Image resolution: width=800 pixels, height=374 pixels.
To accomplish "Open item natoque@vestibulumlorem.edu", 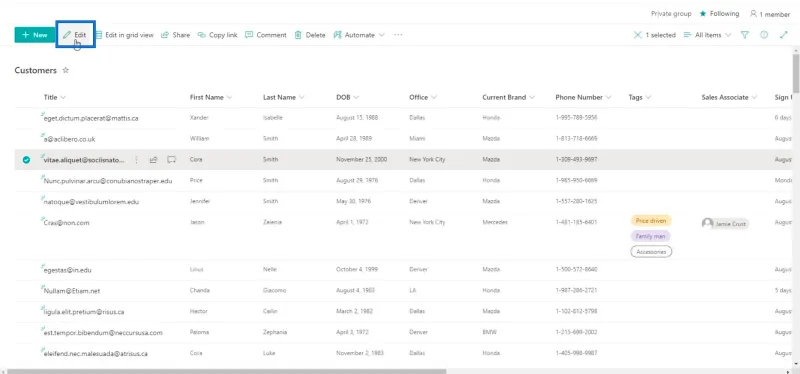I will [91, 202].
